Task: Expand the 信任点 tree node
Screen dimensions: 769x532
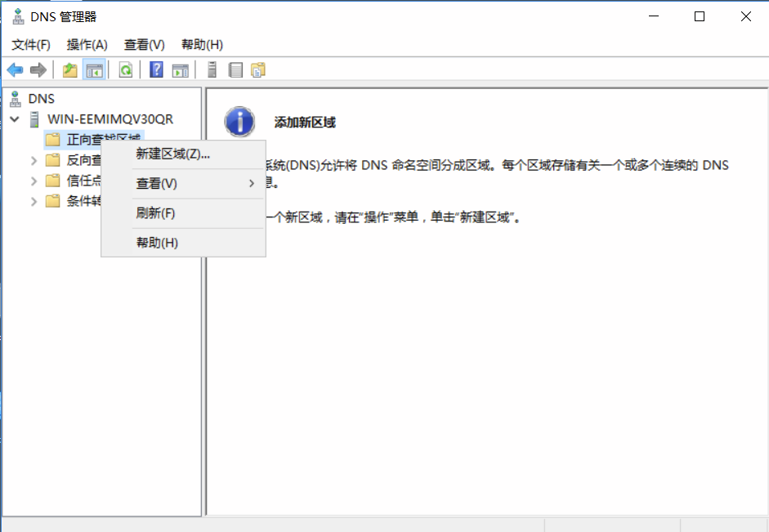Action: pyautogui.click(x=34, y=181)
